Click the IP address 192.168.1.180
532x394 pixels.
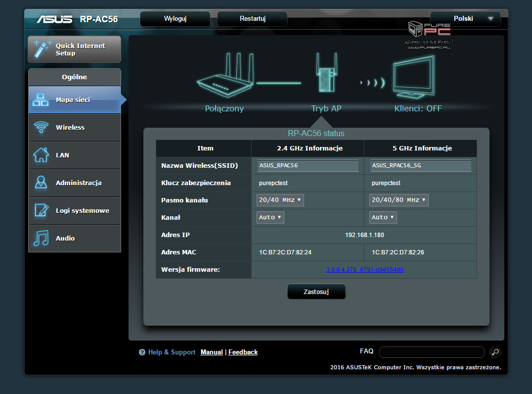(364, 235)
